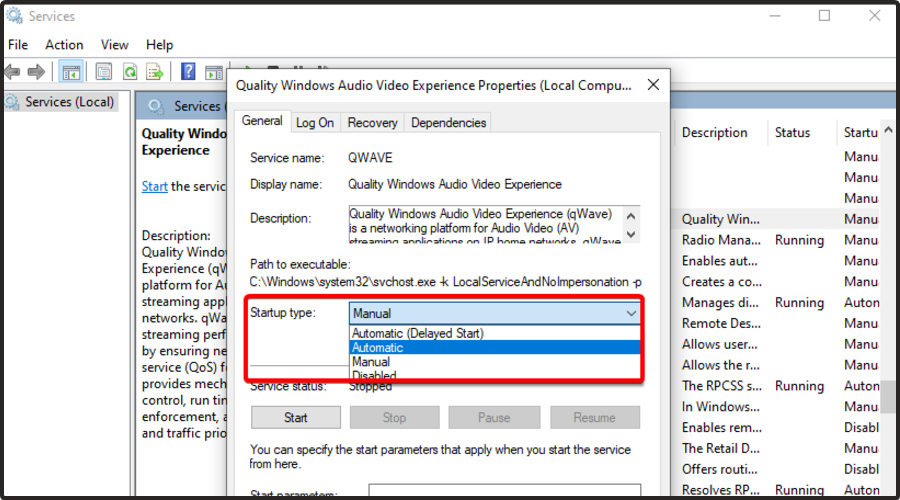Screen dimensions: 900x500
Task: Select the The RPCSS s... service row
Action: (x=777, y=386)
